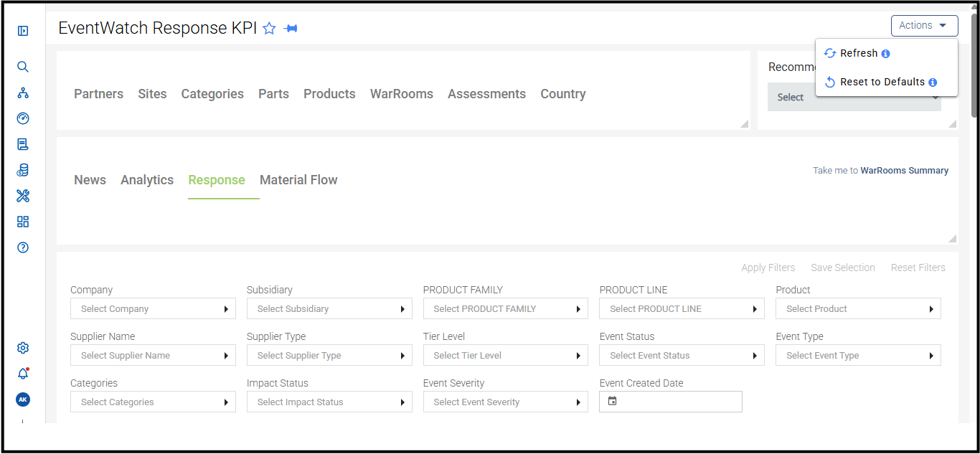
Task: Open the Select Event Severity dropdown
Action: [506, 402]
